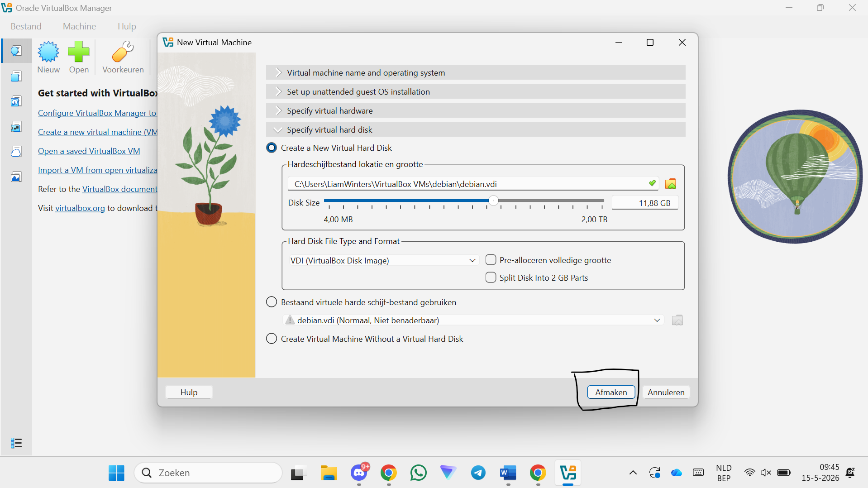Viewport: 868px width, 488px height.
Task: Open Telegram from the taskbar
Action: coord(478,473)
